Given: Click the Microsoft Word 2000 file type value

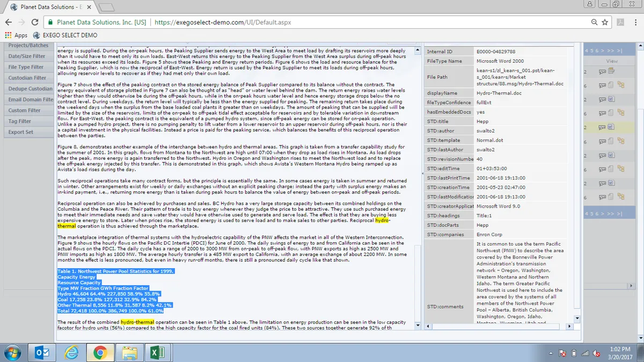Looking at the screenshot, I should (500, 61).
